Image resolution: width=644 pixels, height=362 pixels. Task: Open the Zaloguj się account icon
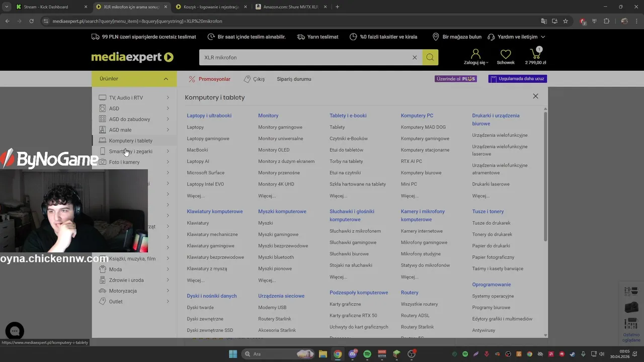point(475,54)
